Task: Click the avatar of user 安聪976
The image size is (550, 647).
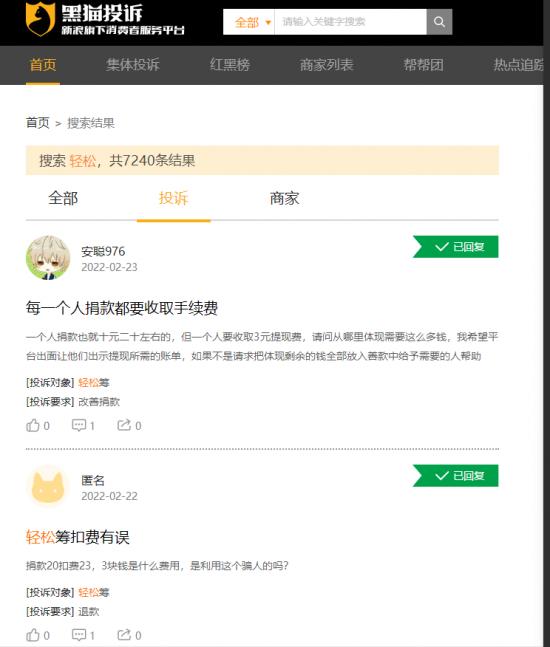Action: (48, 258)
